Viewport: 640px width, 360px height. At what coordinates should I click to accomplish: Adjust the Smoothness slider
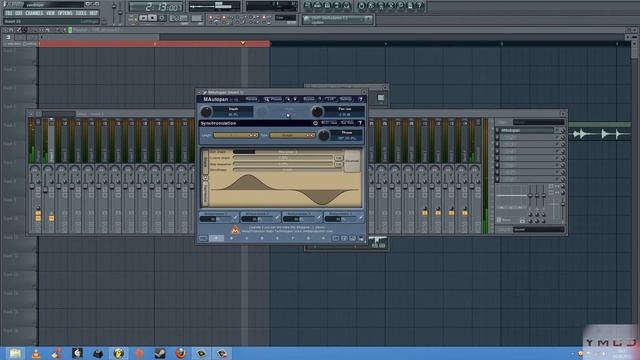(x=288, y=169)
